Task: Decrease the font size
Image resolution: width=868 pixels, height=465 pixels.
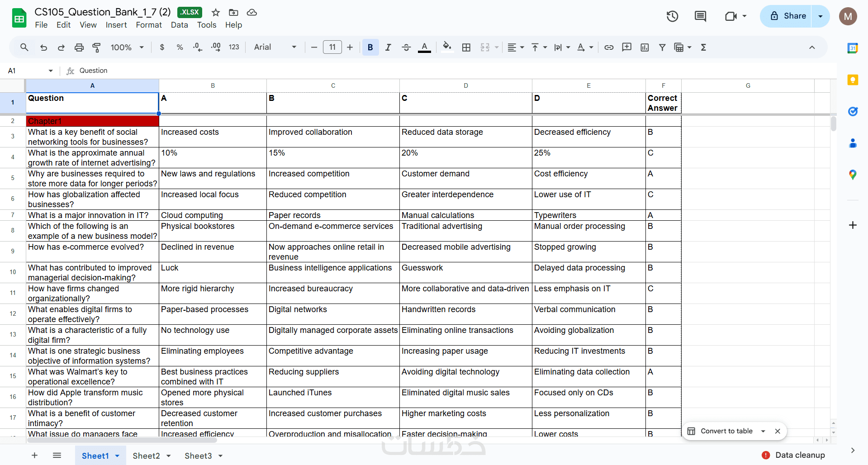Action: click(x=314, y=47)
